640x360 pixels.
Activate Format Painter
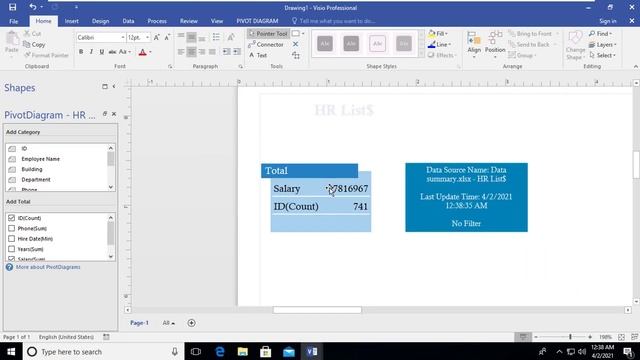46,55
